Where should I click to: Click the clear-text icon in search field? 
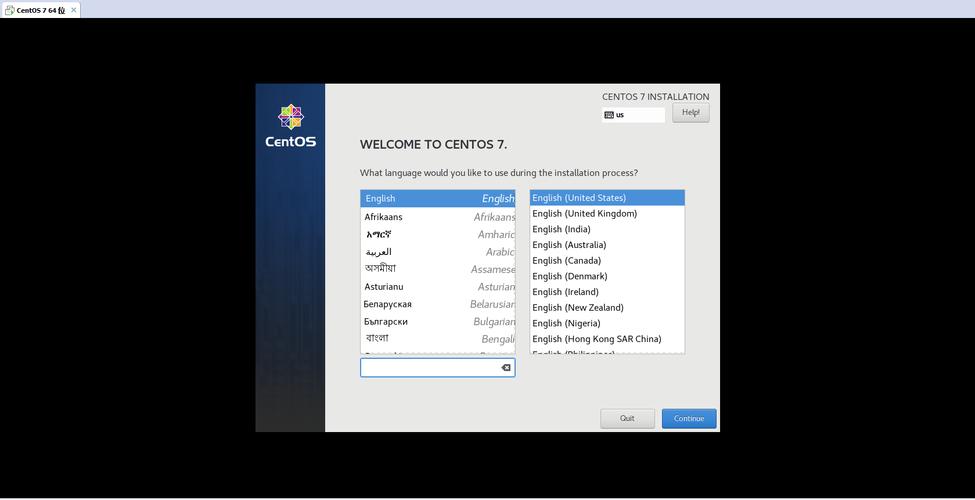pyautogui.click(x=506, y=368)
